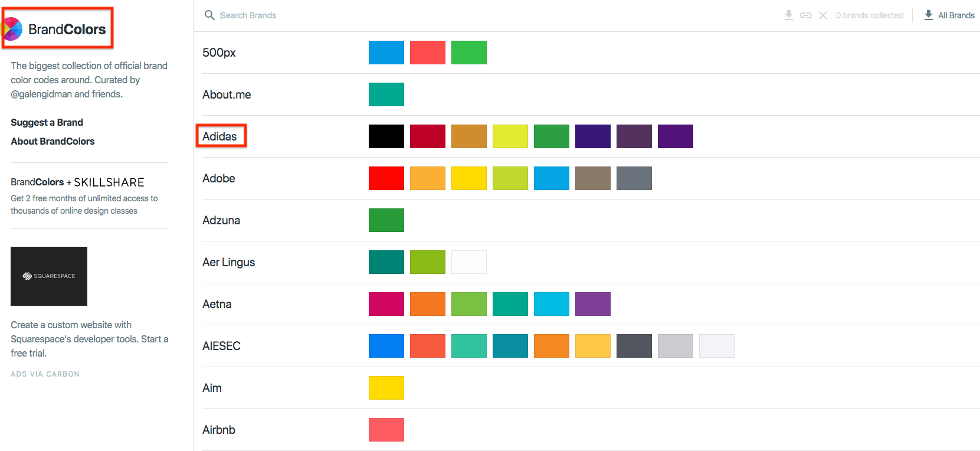Open the @galengidman profile link
The height and width of the screenshot is (451, 980).
tap(41, 94)
